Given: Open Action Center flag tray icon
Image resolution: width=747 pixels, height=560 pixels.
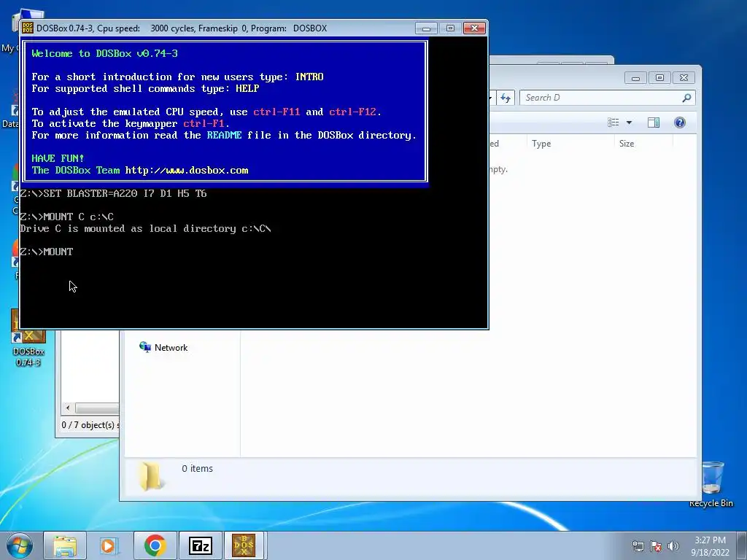Looking at the screenshot, I should click(656, 546).
